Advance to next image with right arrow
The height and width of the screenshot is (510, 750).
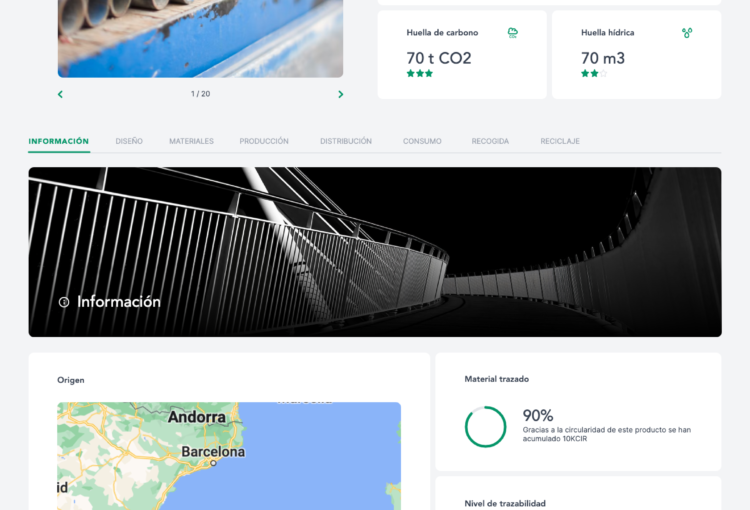coord(341,94)
